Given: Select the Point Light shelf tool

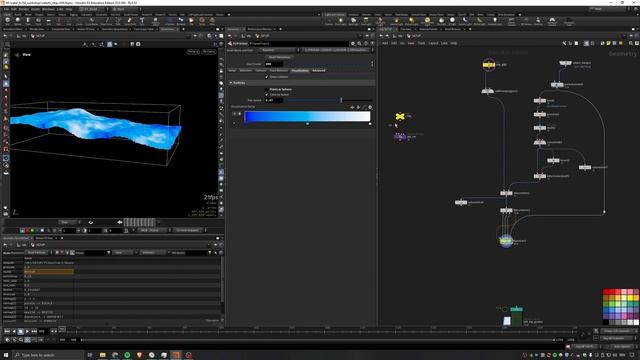Looking at the screenshot, I should pyautogui.click(x=340, y=21).
